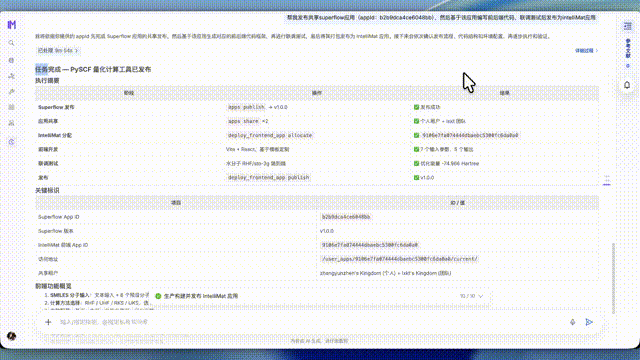Select the pen-shaped tool icon in the sidebar
The width and height of the screenshot is (640, 360).
tap(11, 92)
